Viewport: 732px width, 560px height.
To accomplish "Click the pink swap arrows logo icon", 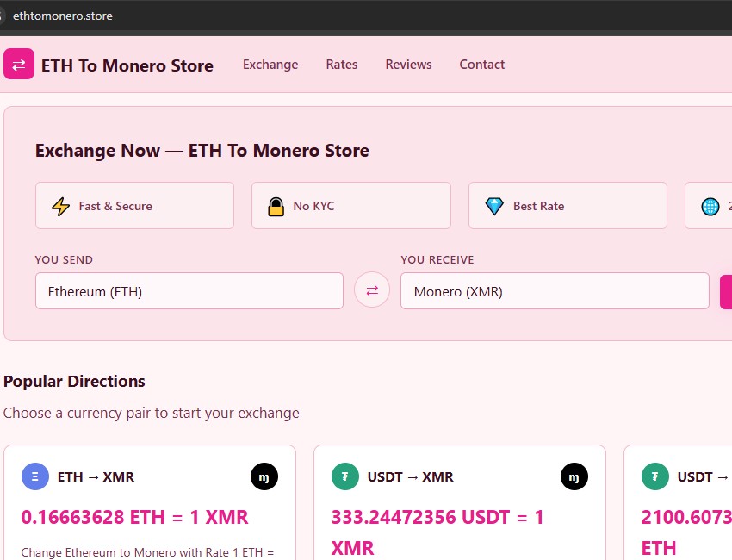I will click(18, 64).
